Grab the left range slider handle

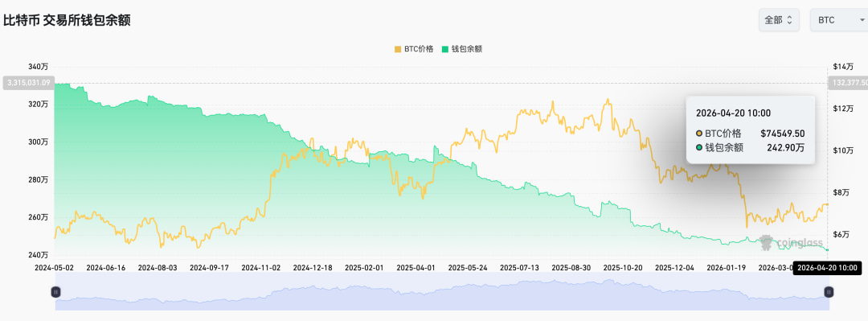pos(55,291)
